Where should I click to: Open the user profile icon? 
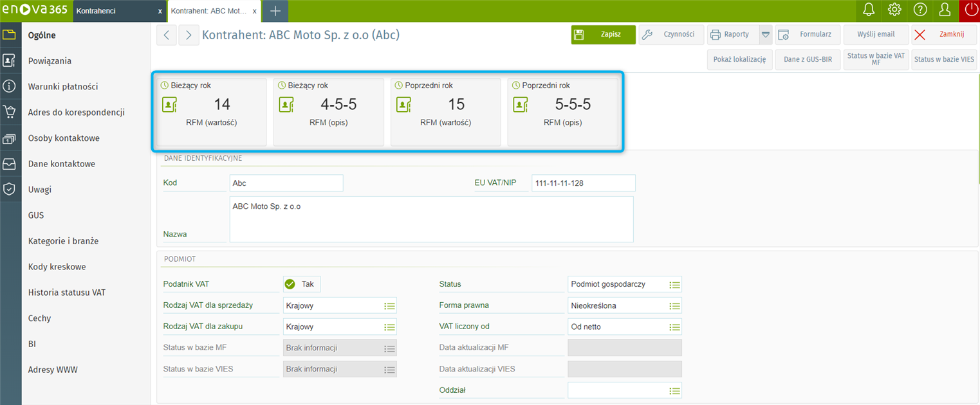(x=945, y=10)
